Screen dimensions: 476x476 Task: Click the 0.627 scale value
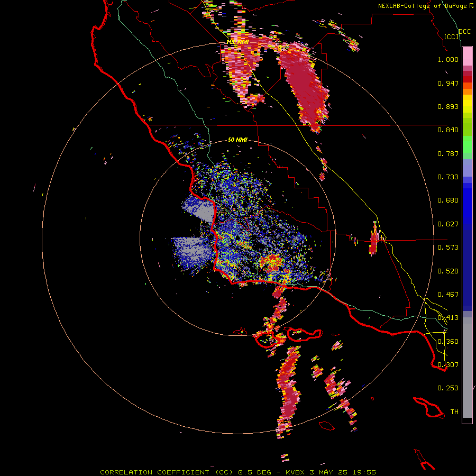point(448,224)
